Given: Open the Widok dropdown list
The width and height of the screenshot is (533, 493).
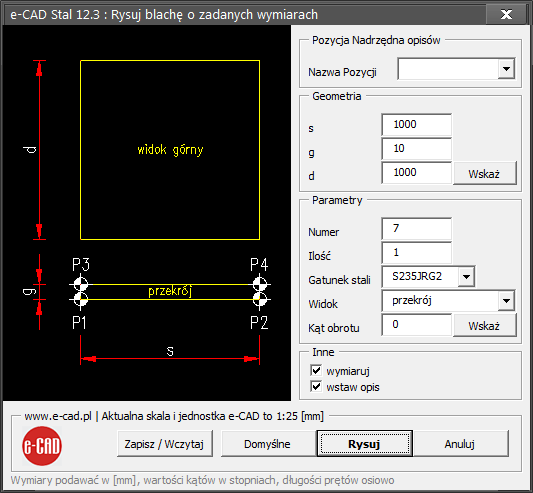Looking at the screenshot, I should [506, 301].
